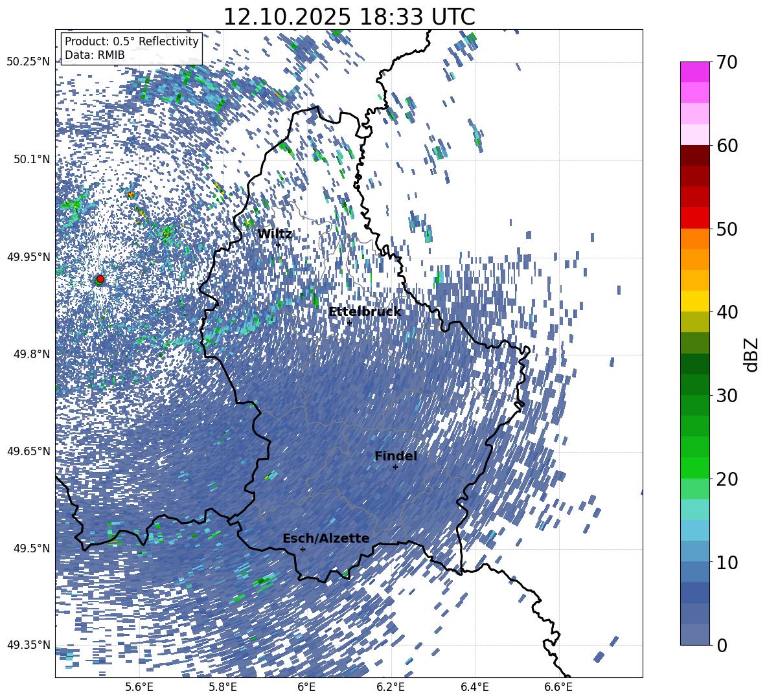Click the 6.6°E longitude tick label
This screenshot has height=700, width=767.
[558, 687]
